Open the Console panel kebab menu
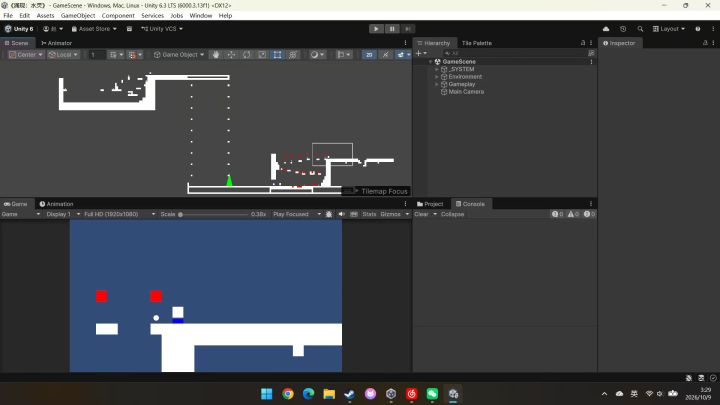Screen dimensions: 720x405 [x=591, y=204]
